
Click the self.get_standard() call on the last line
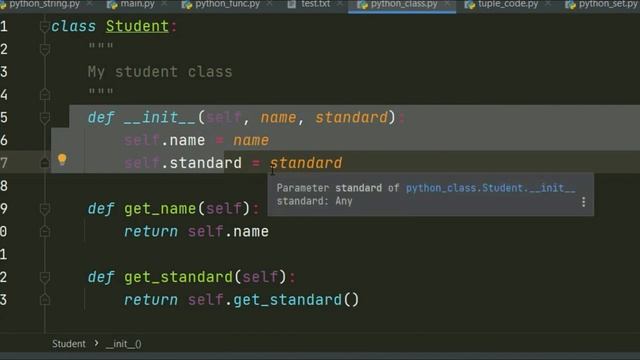[273, 300]
